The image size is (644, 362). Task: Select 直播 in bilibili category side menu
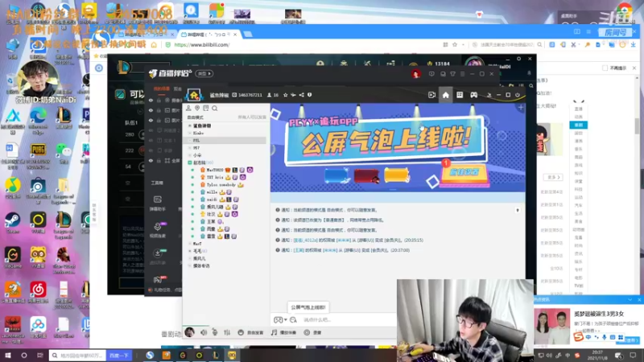point(578,109)
